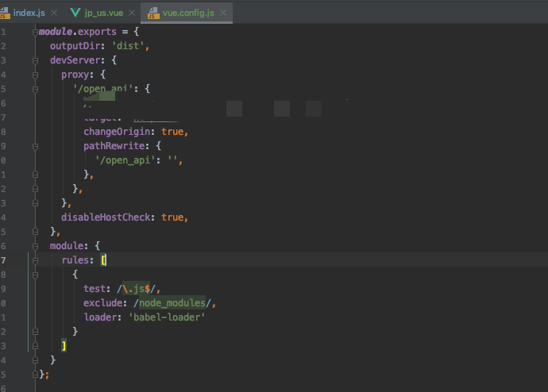Click the 'module' keyword in module.exports
The height and width of the screenshot is (392, 548).
pos(56,32)
